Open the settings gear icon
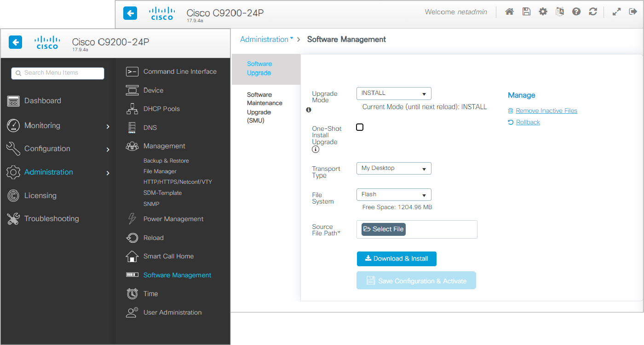This screenshot has width=644, height=345. 543,12
